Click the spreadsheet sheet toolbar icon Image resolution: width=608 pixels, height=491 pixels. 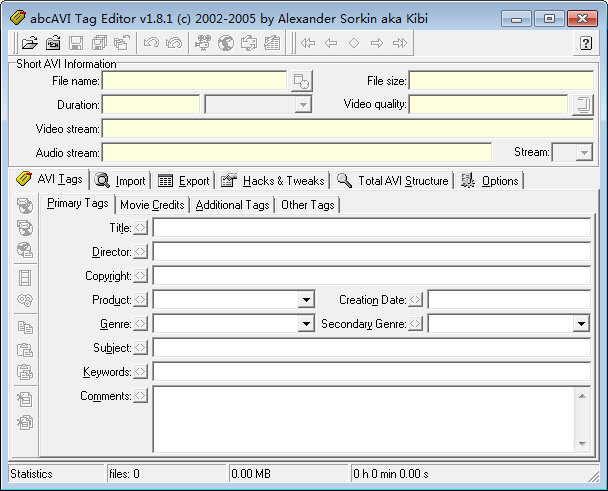point(272,43)
